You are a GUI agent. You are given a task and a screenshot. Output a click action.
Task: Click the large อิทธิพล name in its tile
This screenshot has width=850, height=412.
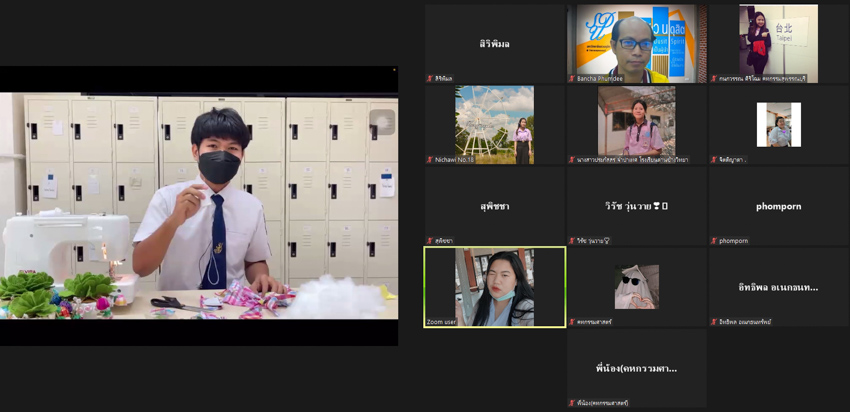coord(778,288)
